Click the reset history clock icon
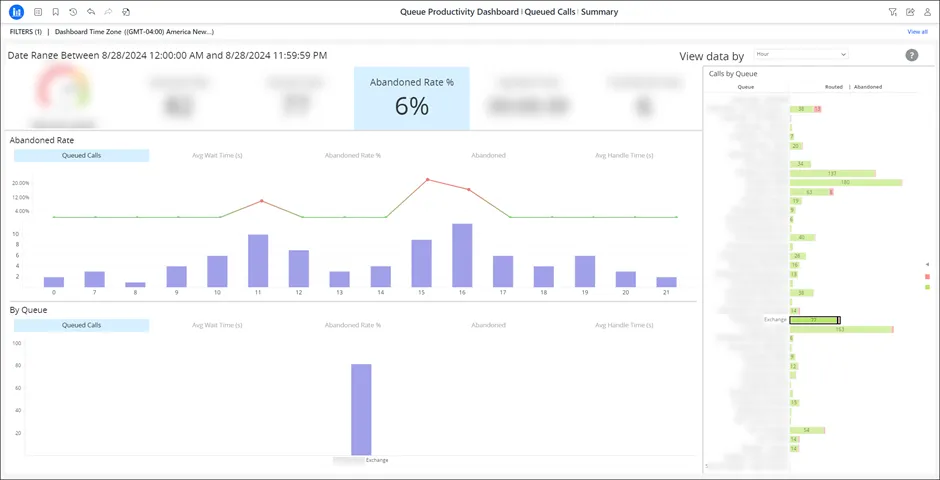The height and width of the screenshot is (480, 940). pos(73,12)
